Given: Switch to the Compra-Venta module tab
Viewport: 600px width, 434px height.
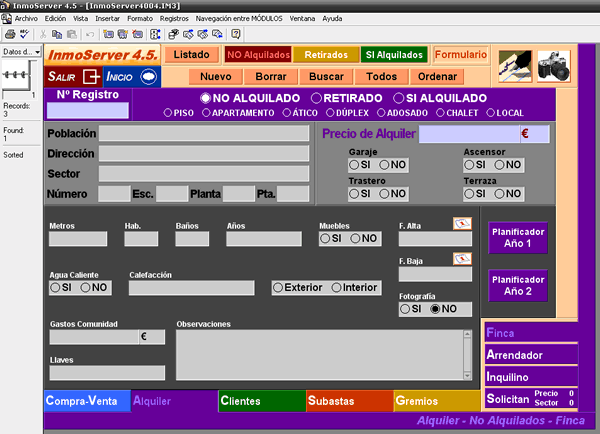Looking at the screenshot, I should [87, 401].
